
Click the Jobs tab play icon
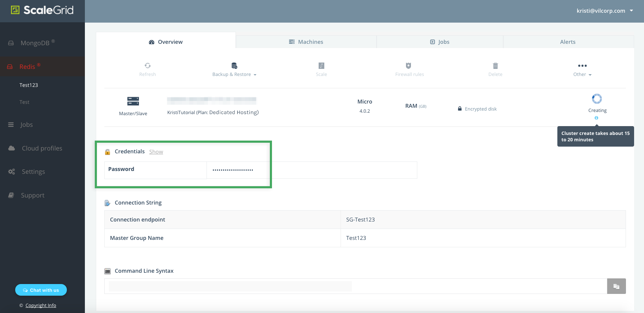click(433, 42)
